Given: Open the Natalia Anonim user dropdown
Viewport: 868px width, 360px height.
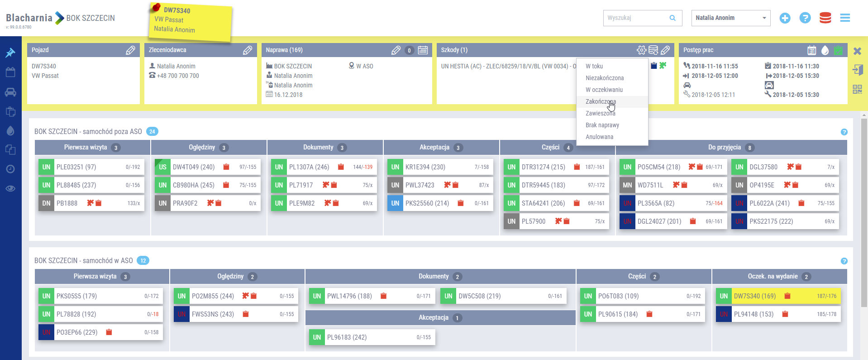Looking at the screenshot, I should tap(730, 18).
